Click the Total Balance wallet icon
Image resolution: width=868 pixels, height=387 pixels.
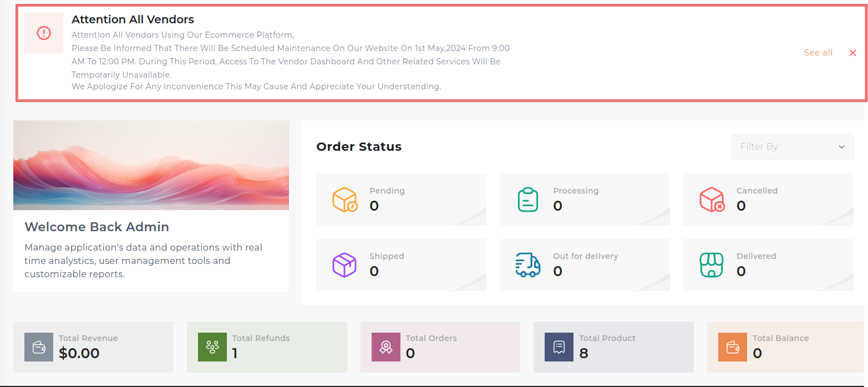(733, 347)
